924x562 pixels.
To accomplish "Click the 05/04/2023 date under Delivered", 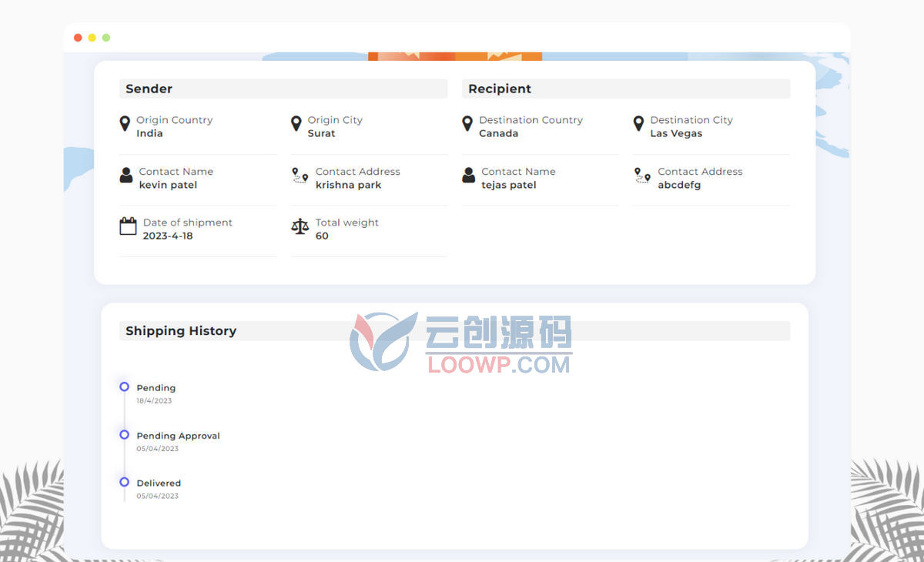I will [x=157, y=497].
